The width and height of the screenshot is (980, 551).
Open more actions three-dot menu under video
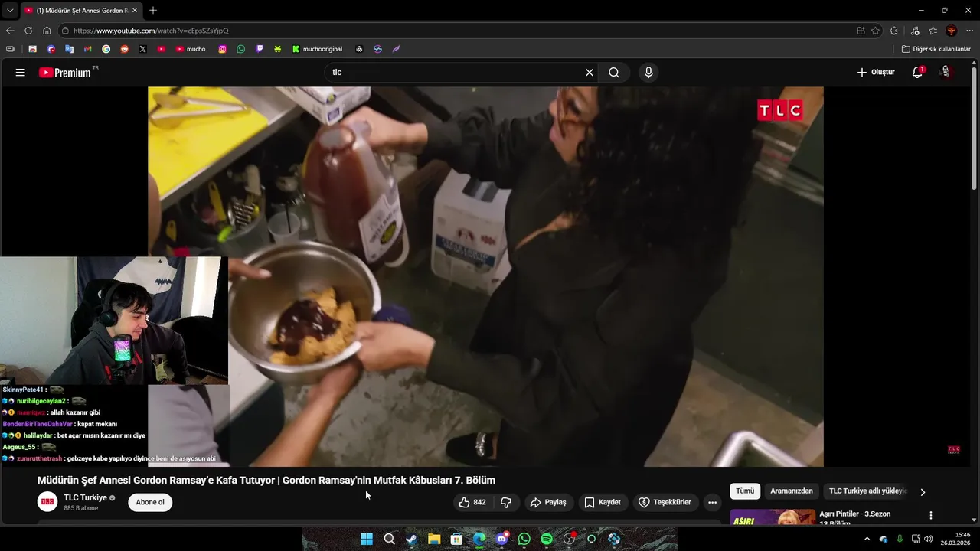point(712,502)
